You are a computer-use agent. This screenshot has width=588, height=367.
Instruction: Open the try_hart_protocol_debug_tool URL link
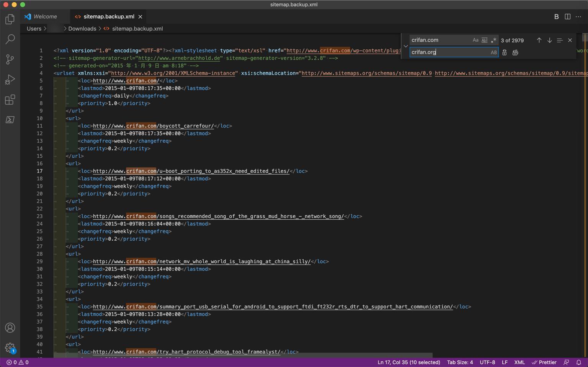point(186,352)
